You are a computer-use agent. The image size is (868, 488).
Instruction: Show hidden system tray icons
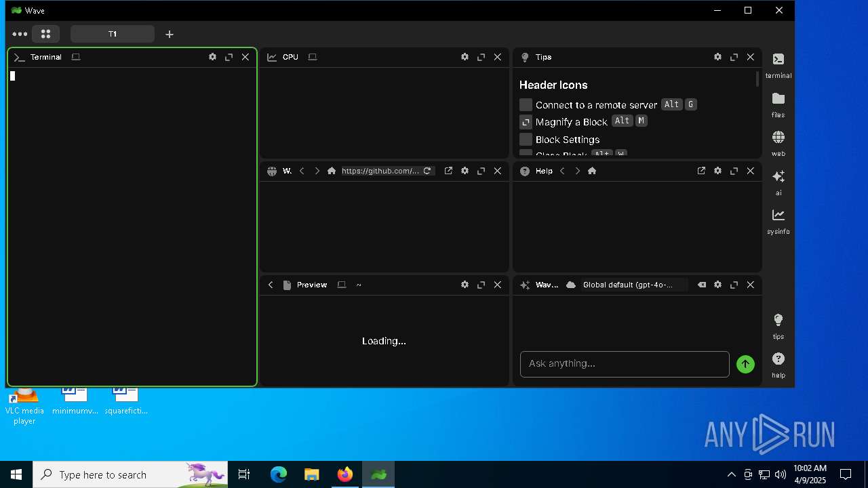(x=731, y=474)
